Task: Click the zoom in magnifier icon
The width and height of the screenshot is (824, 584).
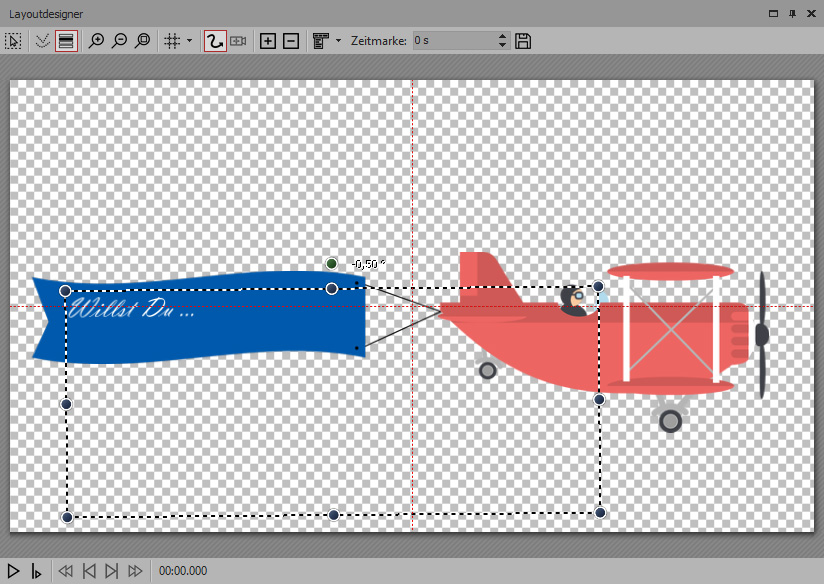Action: coord(97,41)
